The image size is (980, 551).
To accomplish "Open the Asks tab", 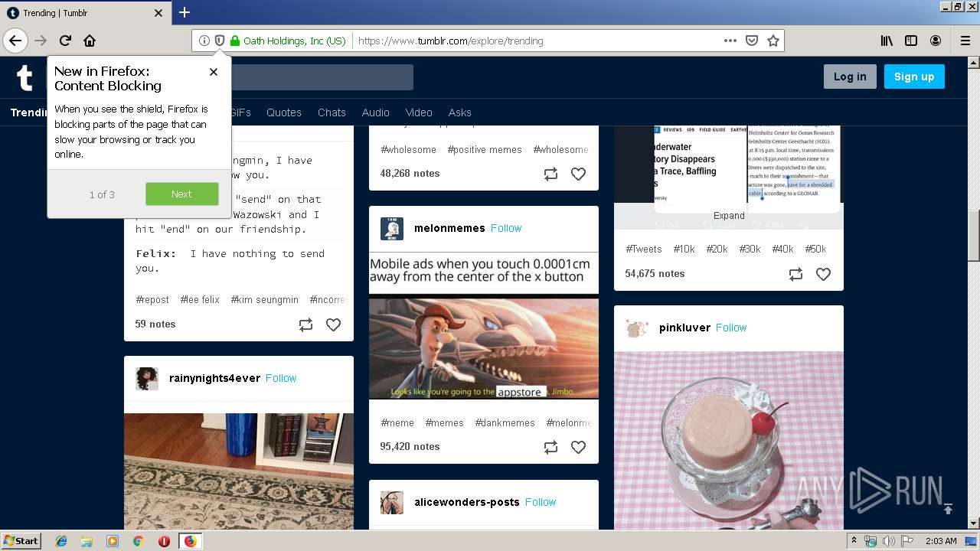I will point(459,112).
